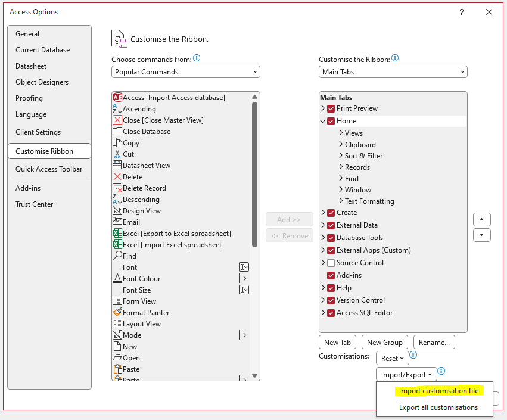The width and height of the screenshot is (507, 420).
Task: Expand the Text Formatting group
Action: click(x=341, y=201)
